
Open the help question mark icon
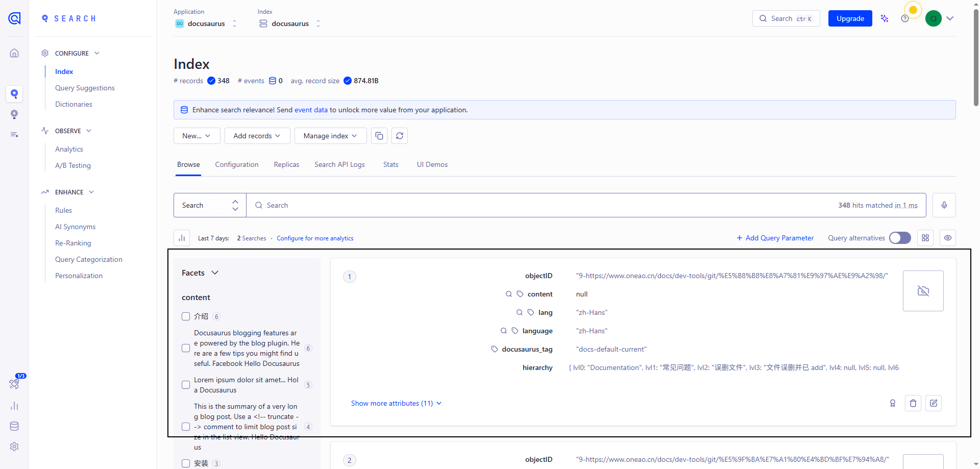pos(904,18)
